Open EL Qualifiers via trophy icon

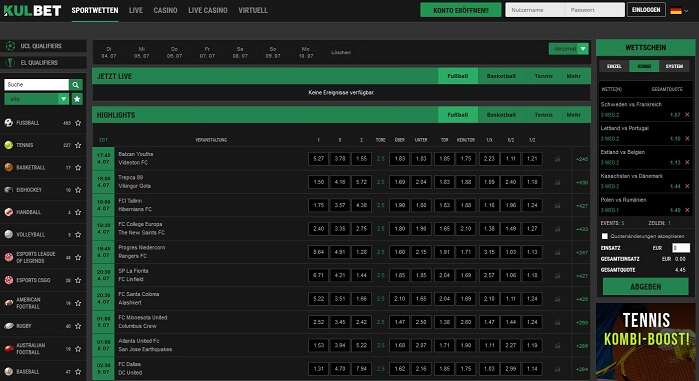[10, 63]
